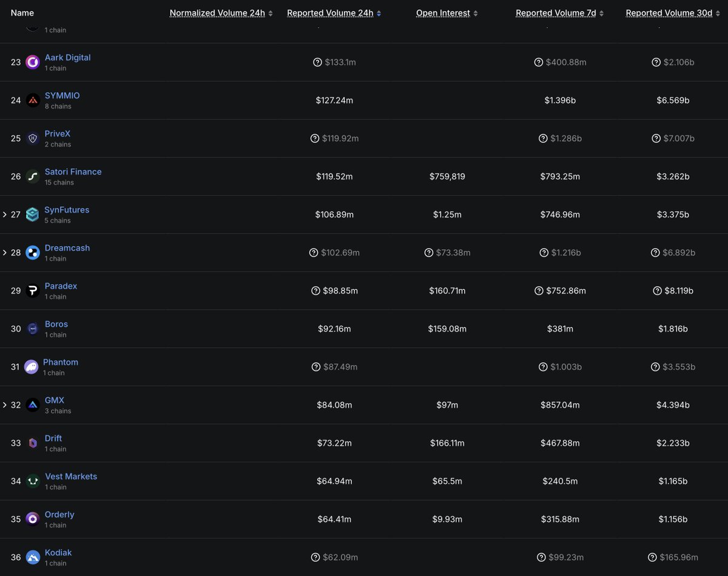The image size is (728, 576).
Task: Open the Dreamcash protocol link
Action: pos(67,248)
